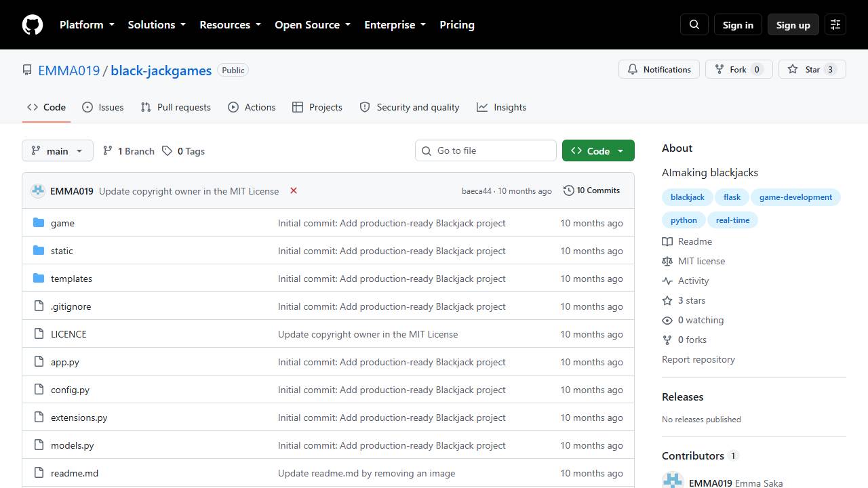Click the star icon beside 3 stars
Screen dimensions: 868x488
point(667,300)
